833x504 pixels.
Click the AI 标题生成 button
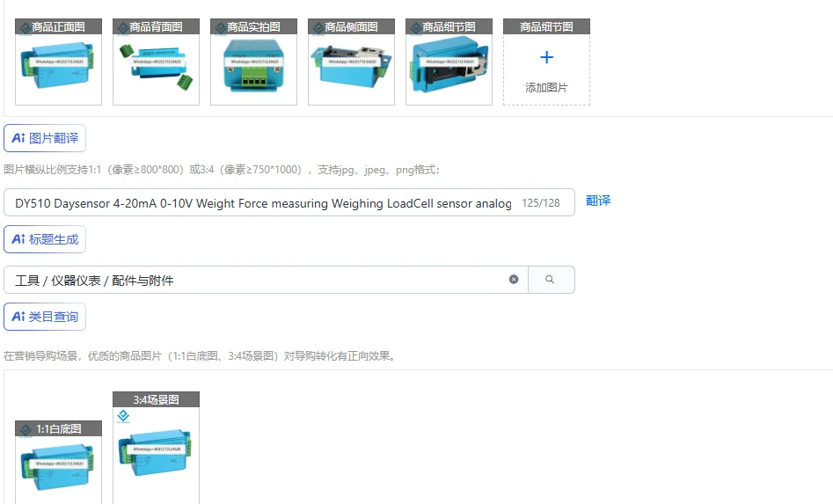tap(45, 239)
